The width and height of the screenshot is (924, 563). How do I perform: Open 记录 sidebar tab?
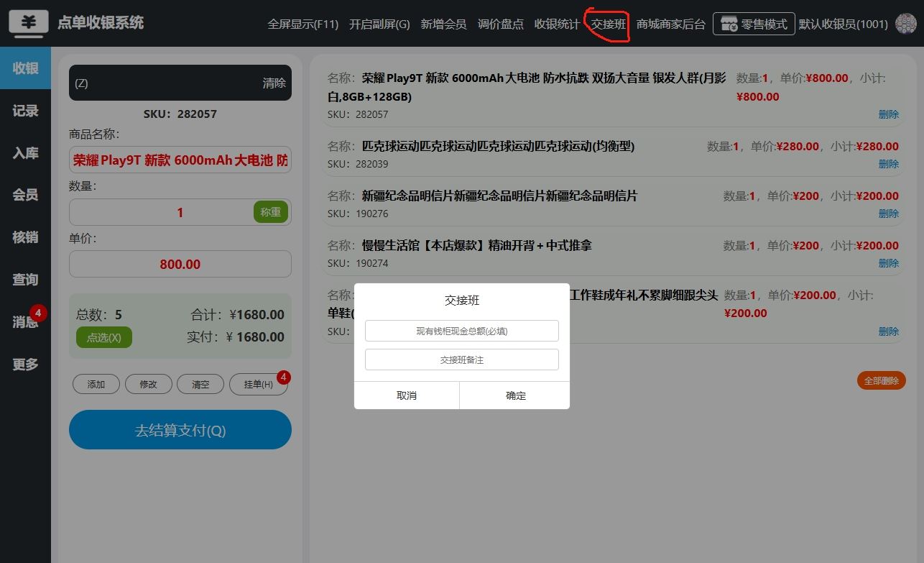[25, 111]
